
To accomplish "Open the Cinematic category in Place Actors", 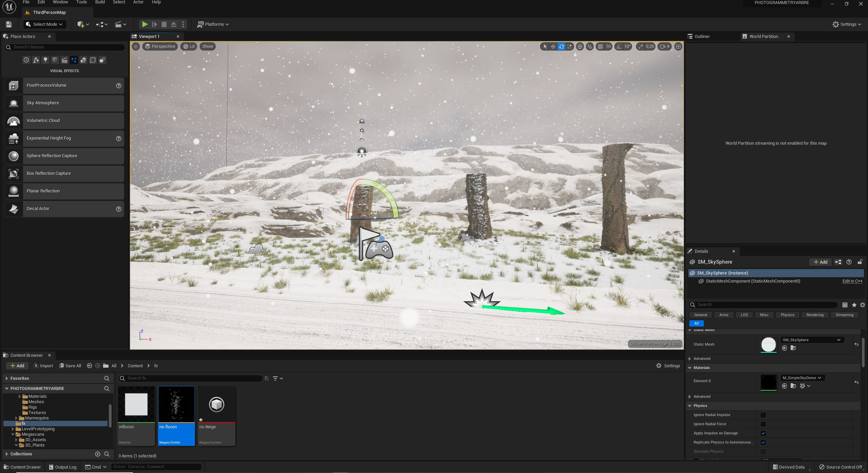I will pyautogui.click(x=64, y=60).
